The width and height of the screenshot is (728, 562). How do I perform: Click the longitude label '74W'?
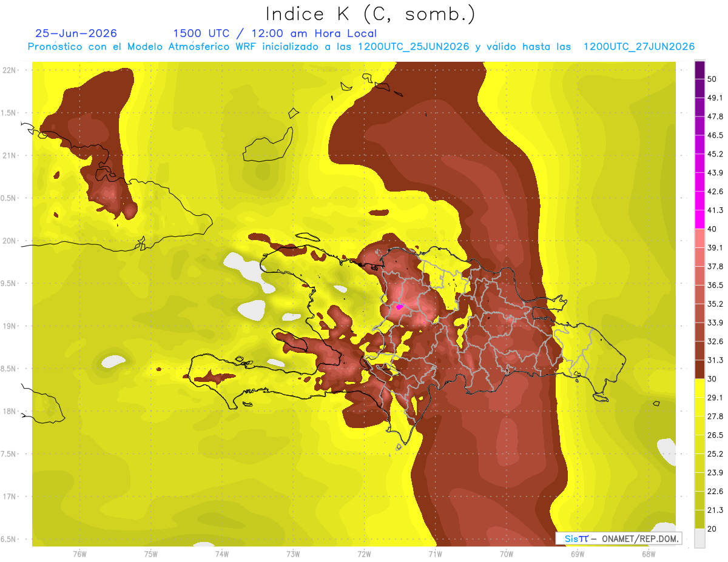[x=222, y=554]
